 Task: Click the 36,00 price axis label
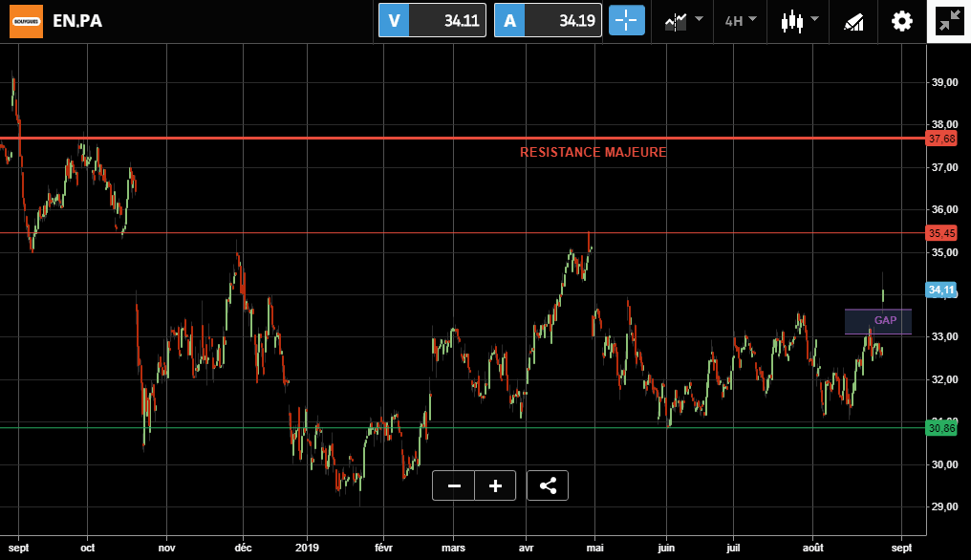[x=945, y=210]
